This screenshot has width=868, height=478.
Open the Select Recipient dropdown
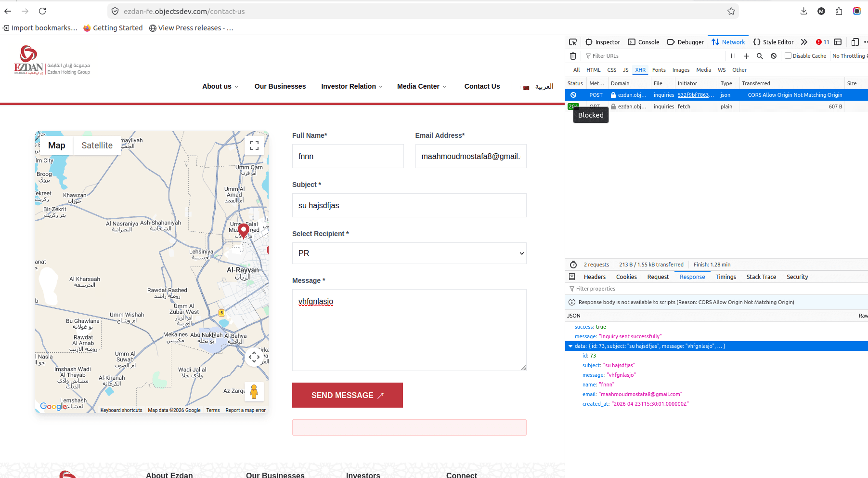pos(409,253)
